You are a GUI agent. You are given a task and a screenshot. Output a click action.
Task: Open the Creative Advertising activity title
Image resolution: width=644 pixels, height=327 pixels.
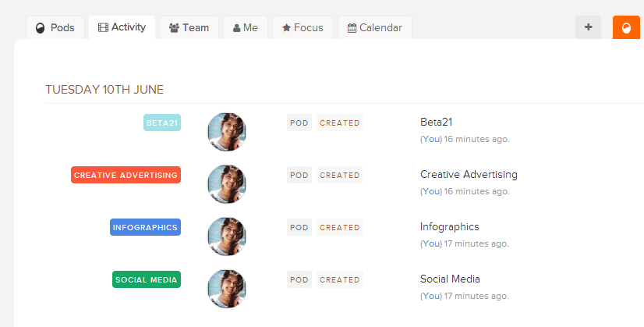[468, 174]
